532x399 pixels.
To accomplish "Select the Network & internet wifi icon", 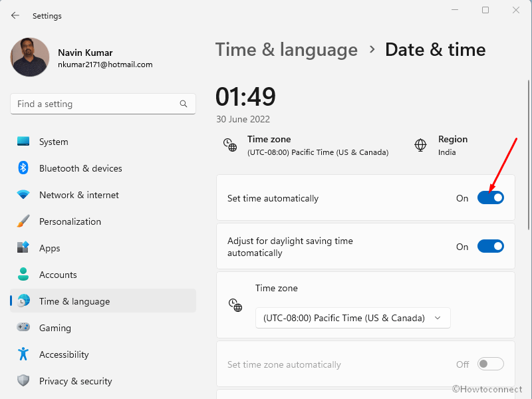I will click(x=23, y=195).
